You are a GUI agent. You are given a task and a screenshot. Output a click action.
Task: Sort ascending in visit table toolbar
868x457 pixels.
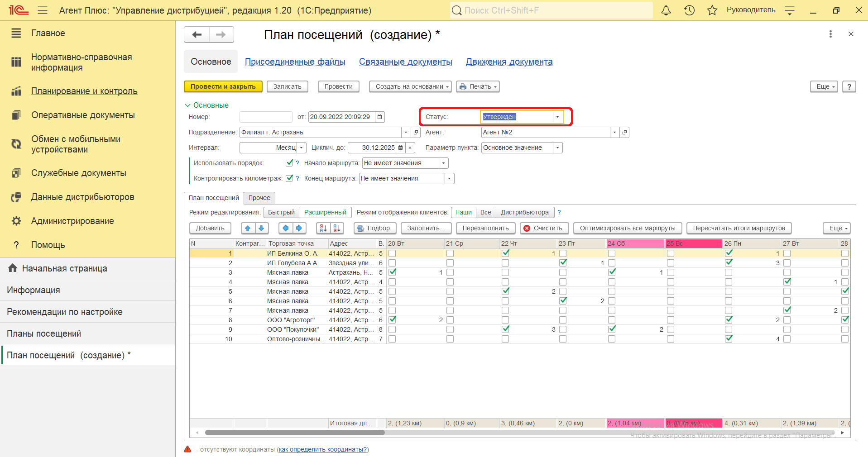[x=323, y=228]
